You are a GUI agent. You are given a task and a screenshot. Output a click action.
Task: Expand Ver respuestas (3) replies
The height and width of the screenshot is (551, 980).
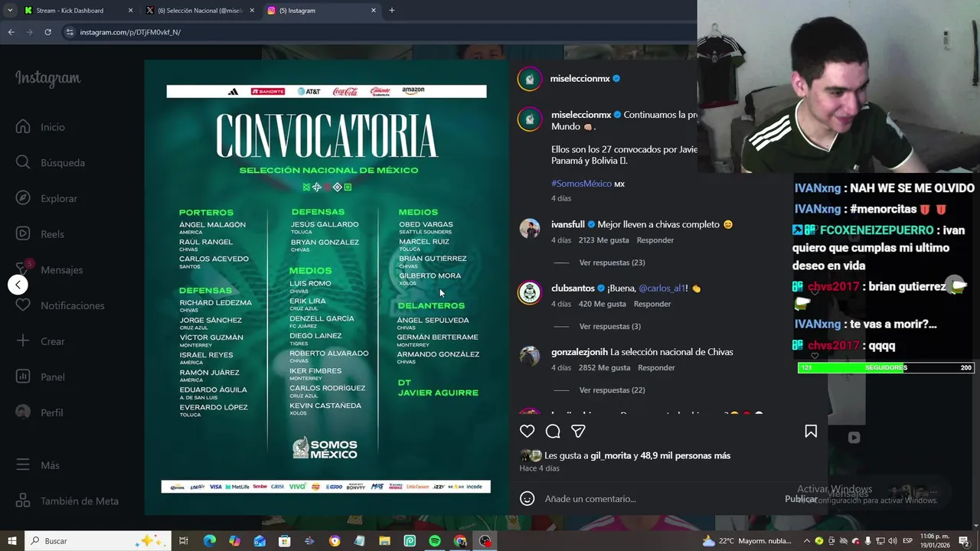coord(609,327)
